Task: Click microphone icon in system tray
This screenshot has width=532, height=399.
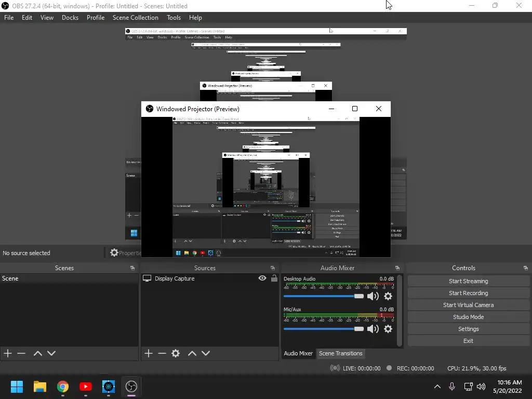Action: [x=452, y=387]
